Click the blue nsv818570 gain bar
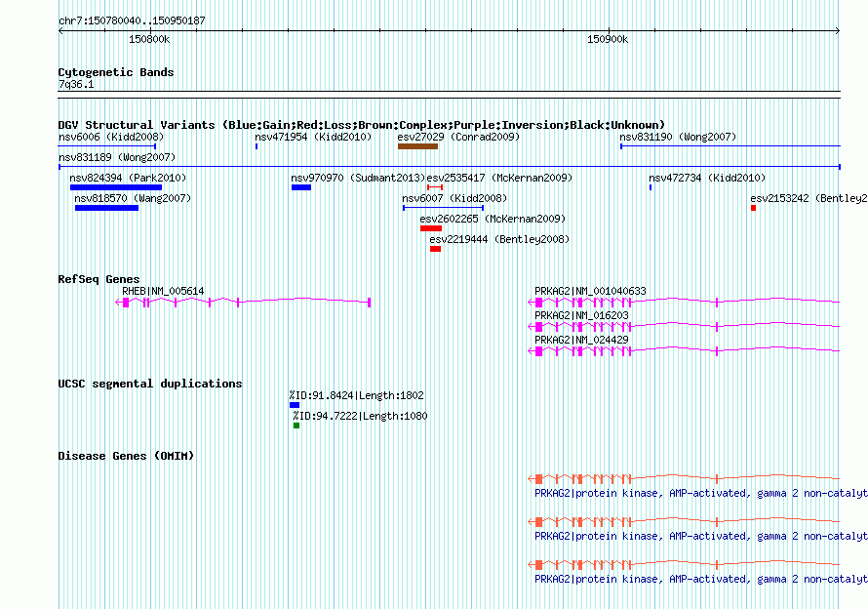Viewport: 868px width, 609px height. coord(107,208)
